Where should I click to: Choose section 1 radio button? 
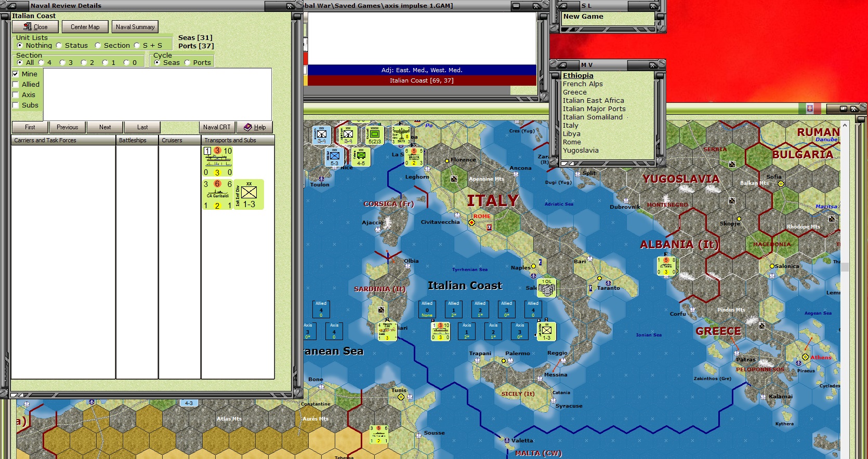[105, 63]
